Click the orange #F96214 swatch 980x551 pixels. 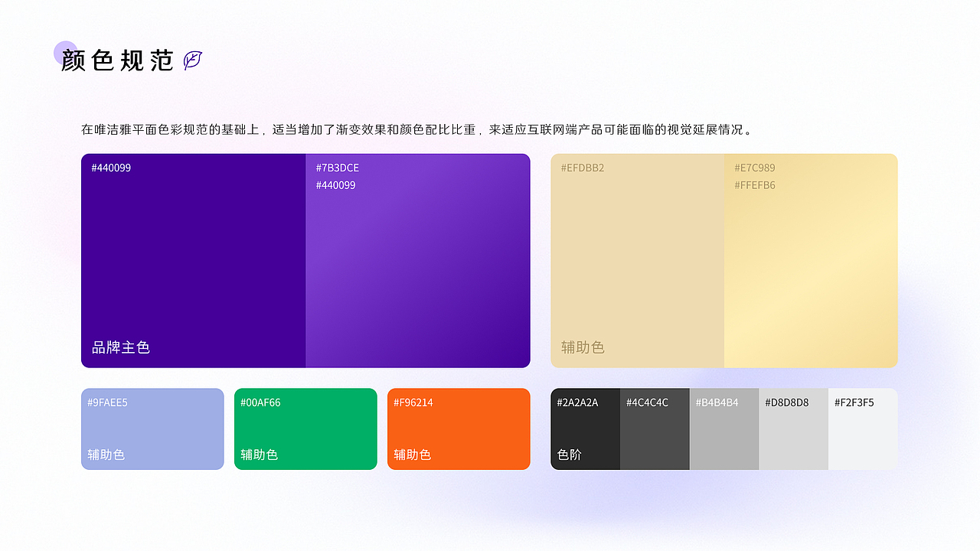click(x=459, y=429)
